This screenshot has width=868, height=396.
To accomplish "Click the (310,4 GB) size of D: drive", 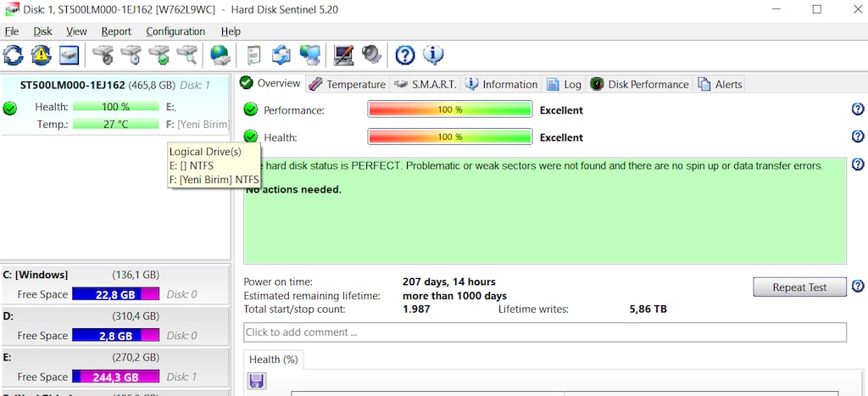I will [136, 316].
